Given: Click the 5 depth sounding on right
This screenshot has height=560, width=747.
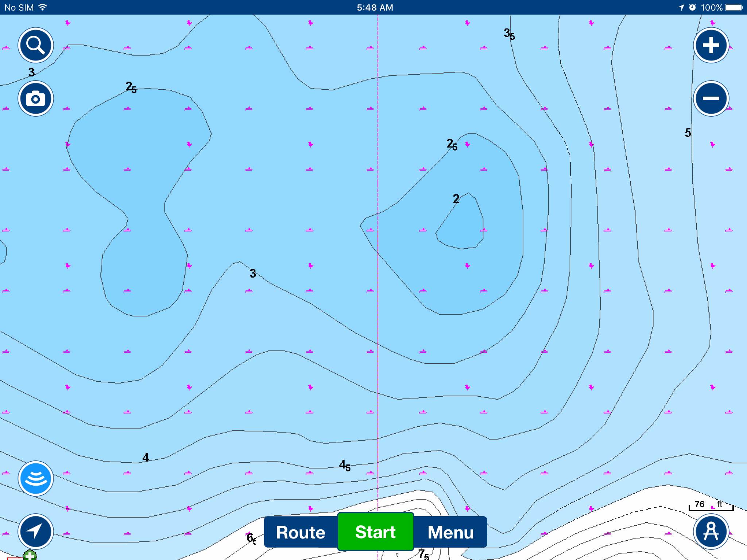Looking at the screenshot, I should point(688,133).
